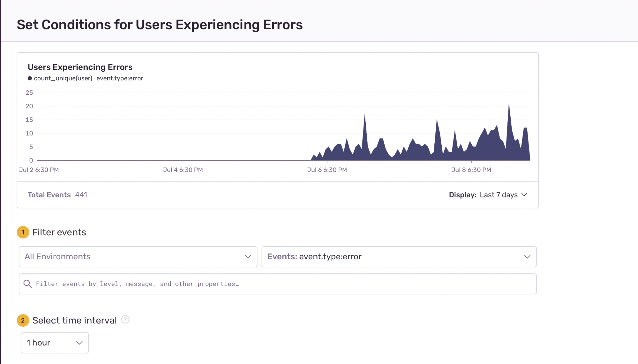Click chevron beside Last 7 days
This screenshot has height=364, width=638.
coord(524,195)
